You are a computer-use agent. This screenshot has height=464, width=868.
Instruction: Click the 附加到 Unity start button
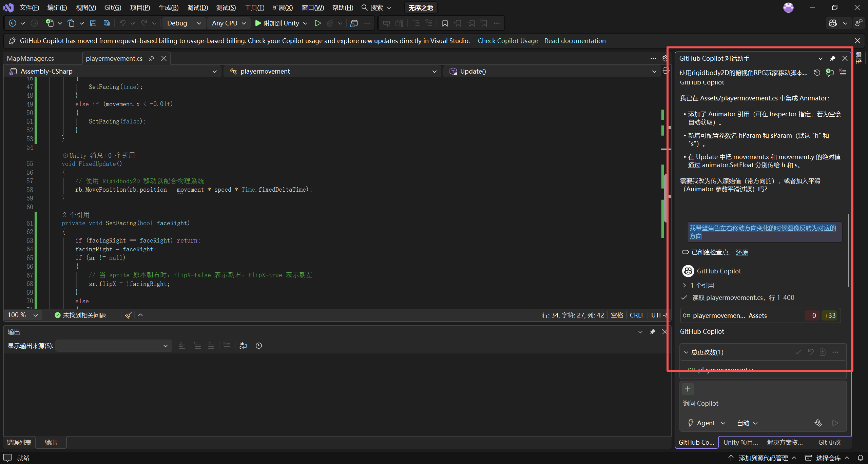tap(277, 23)
